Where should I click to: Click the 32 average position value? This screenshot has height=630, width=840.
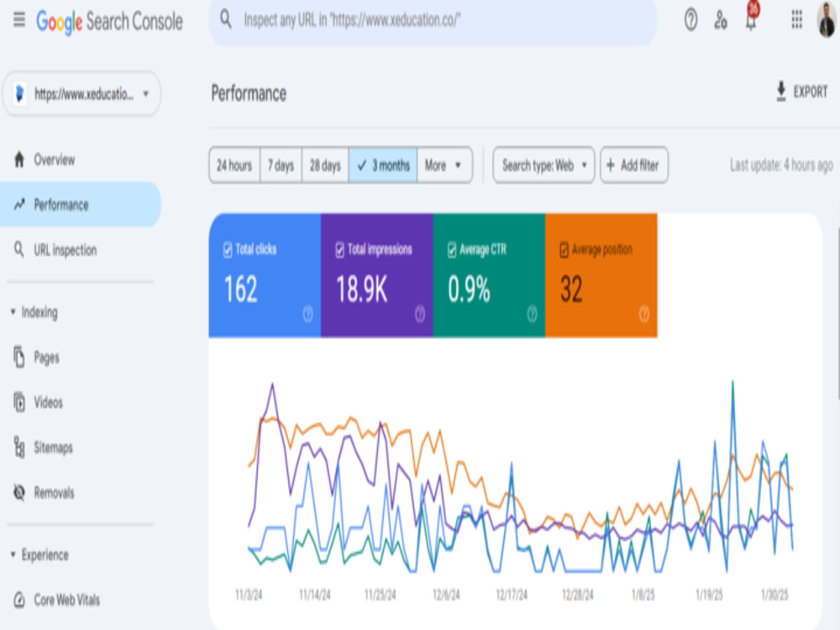point(571,289)
